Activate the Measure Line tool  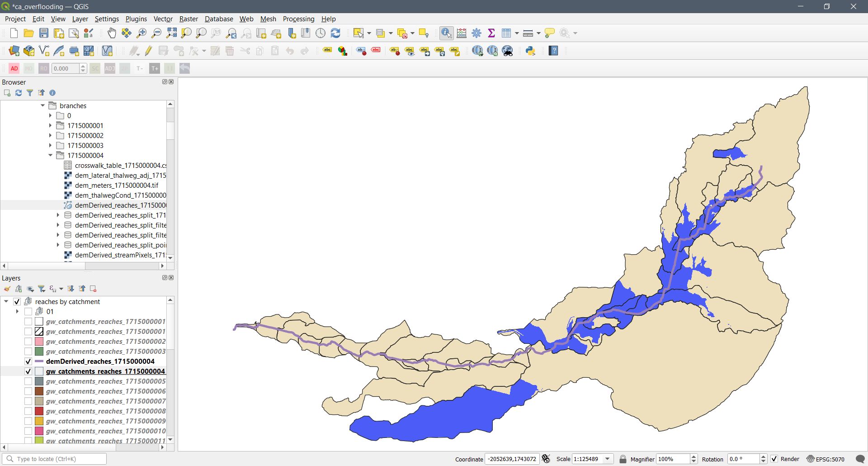[x=528, y=33]
